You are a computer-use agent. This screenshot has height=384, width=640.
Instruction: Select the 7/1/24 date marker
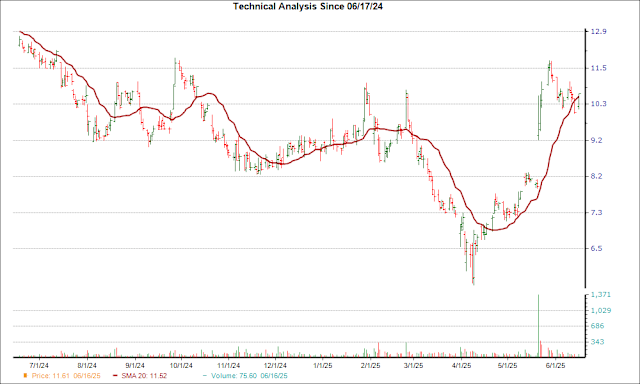pyautogui.click(x=40, y=366)
